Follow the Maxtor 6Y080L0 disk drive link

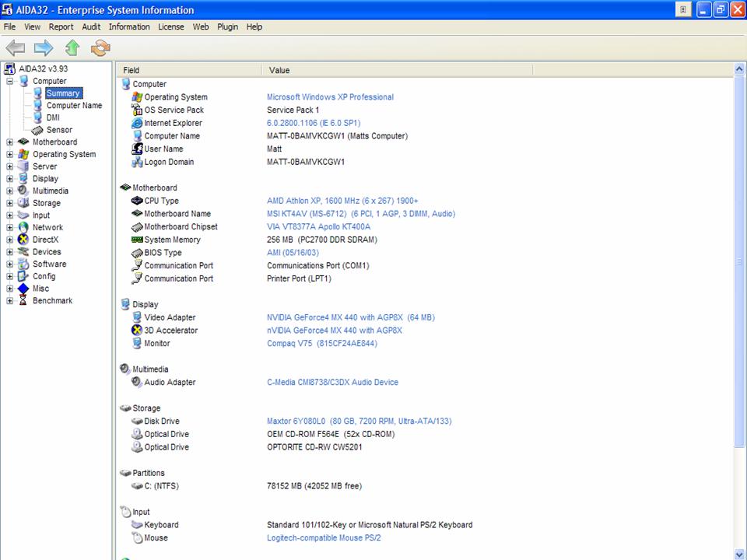click(359, 421)
